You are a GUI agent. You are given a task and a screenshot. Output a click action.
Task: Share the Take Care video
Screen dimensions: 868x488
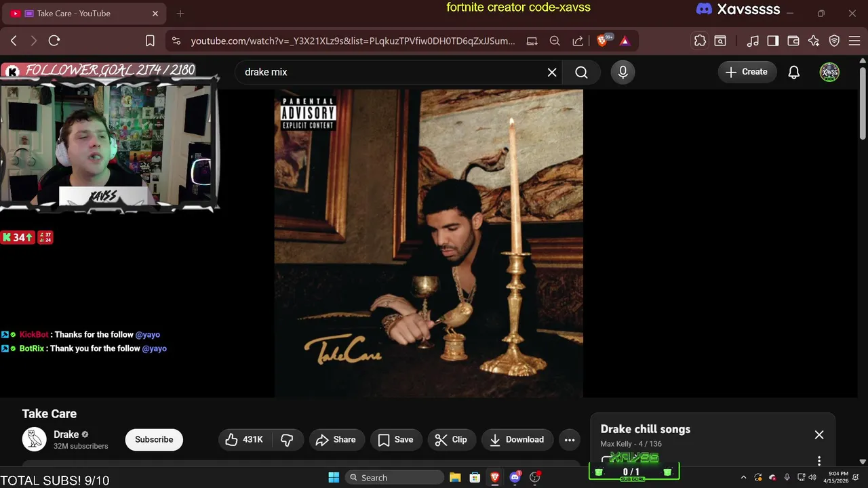[336, 439]
